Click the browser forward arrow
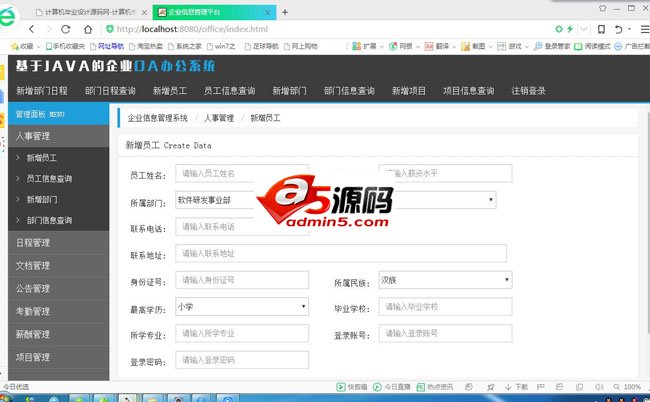Image resolution: width=650 pixels, height=402 pixels. (x=49, y=29)
